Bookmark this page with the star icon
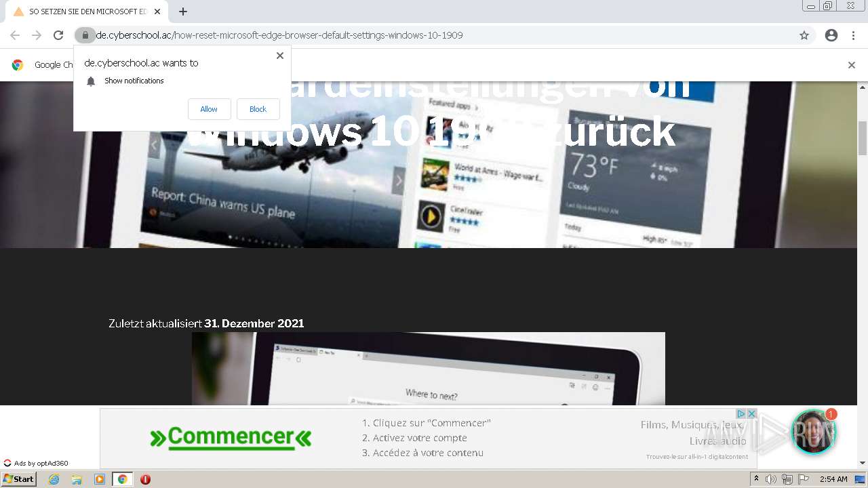The height and width of the screenshot is (488, 868). [804, 35]
